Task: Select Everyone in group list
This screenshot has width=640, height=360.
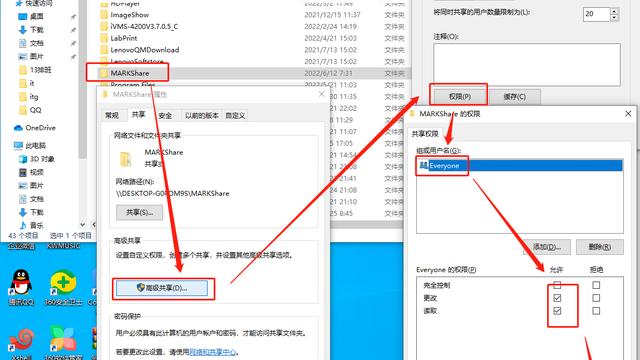Action: 520,165
